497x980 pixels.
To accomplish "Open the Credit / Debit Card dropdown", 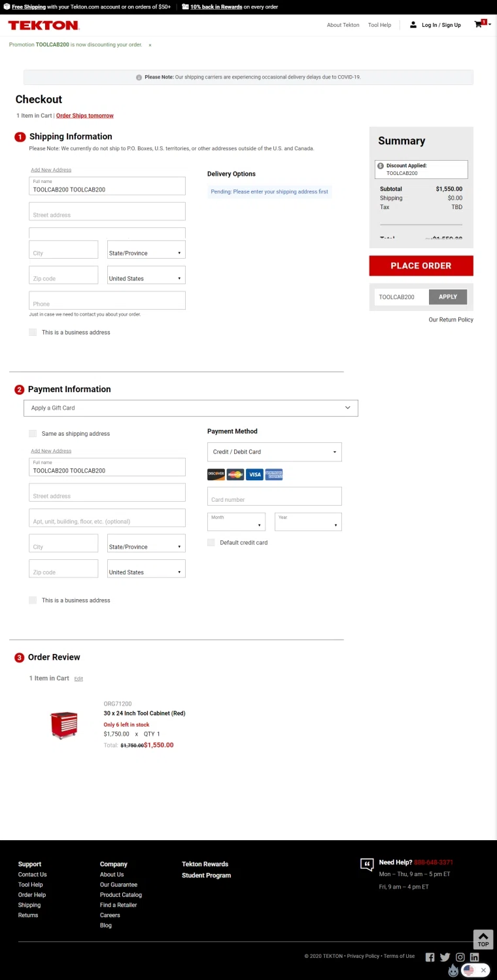I will (x=275, y=452).
